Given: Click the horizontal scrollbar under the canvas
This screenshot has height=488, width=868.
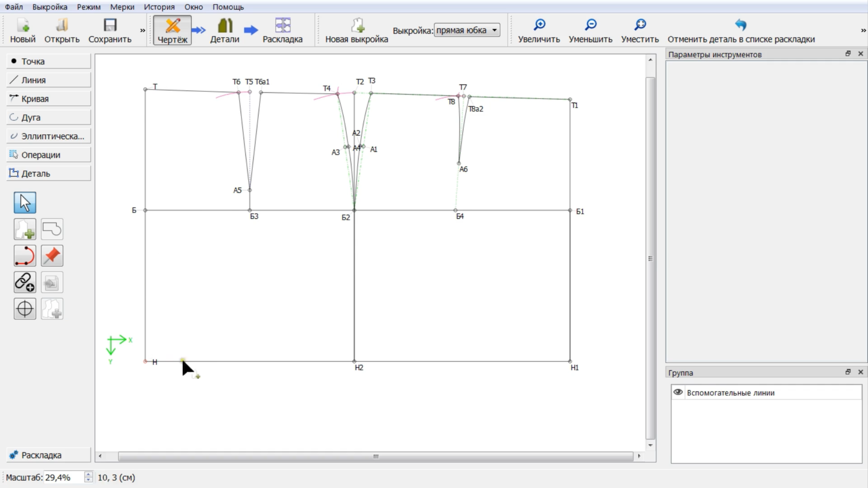Looking at the screenshot, I should click(376, 456).
